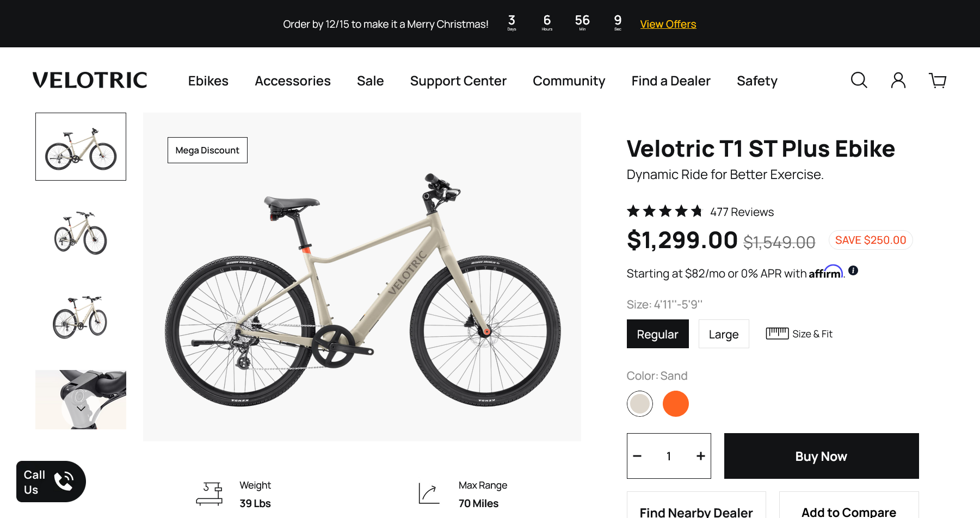
Task: Open the Support Center menu
Action: tap(458, 81)
